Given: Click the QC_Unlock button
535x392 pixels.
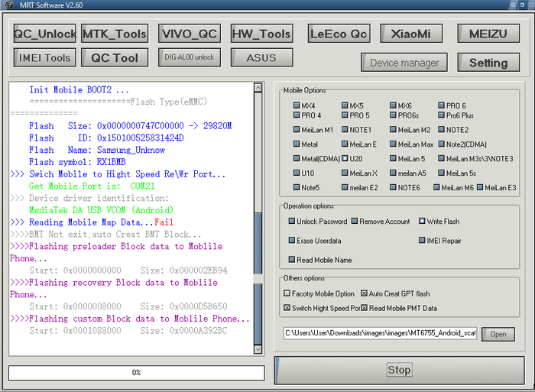Looking at the screenshot, I should tap(45, 34).
